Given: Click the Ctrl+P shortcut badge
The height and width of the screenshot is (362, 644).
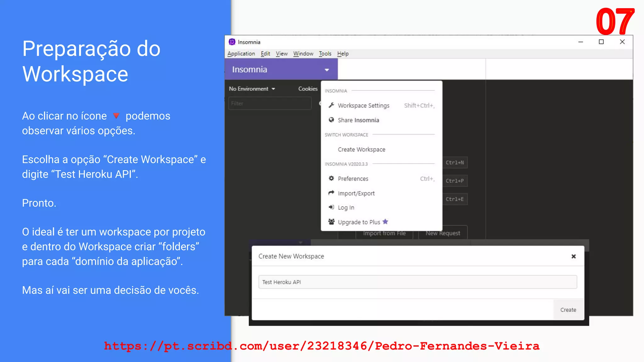Looking at the screenshot, I should click(x=455, y=181).
